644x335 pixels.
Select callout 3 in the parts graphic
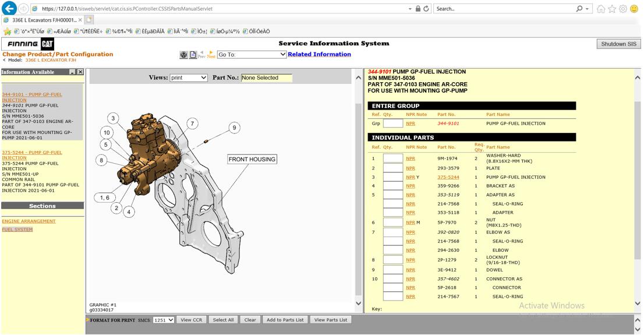click(x=114, y=118)
